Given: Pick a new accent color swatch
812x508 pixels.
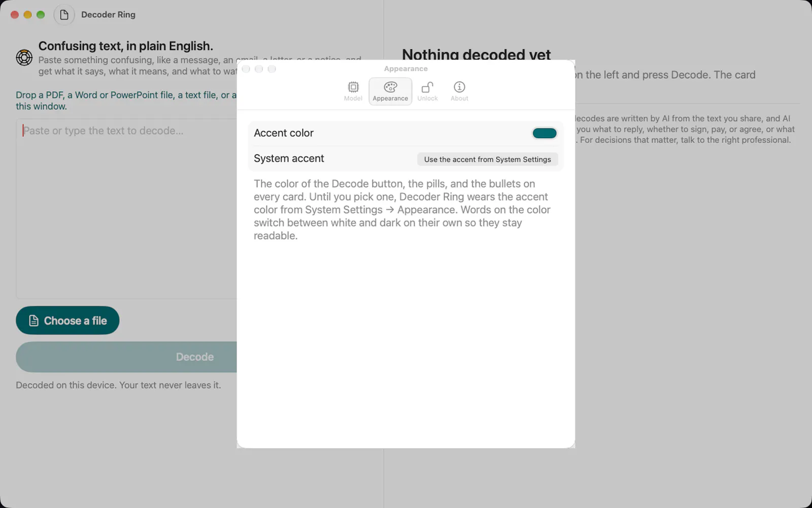Looking at the screenshot, I should coord(545,133).
